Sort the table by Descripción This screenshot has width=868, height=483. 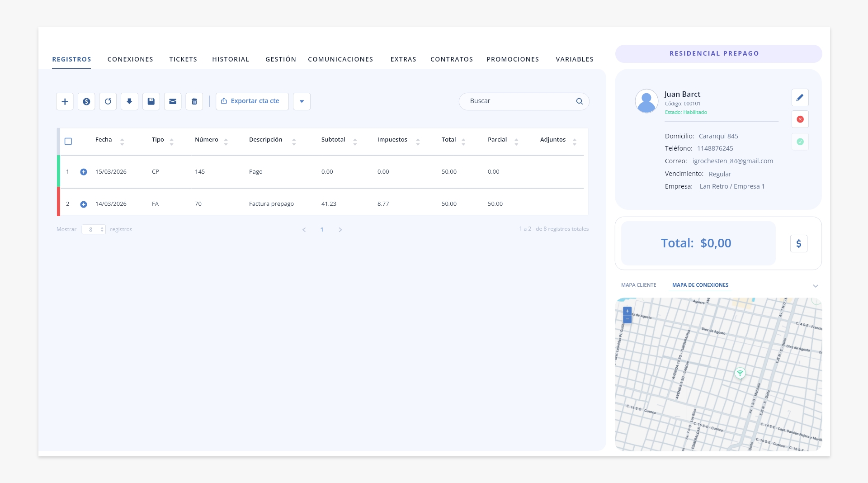294,142
